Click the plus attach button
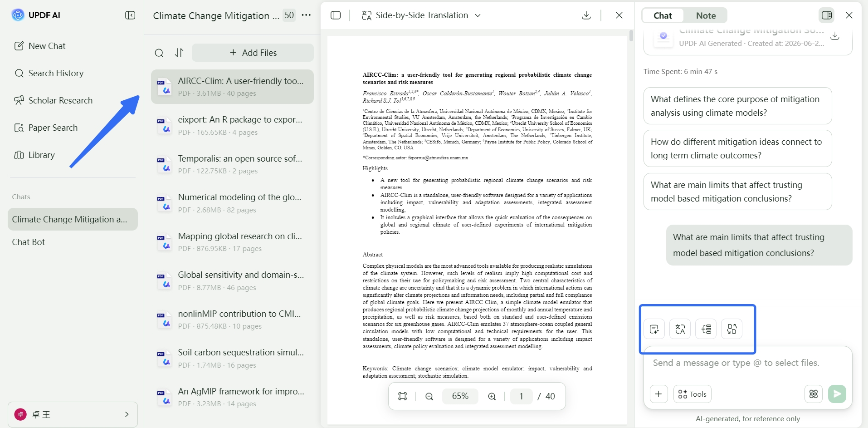The image size is (868, 428). point(658,394)
